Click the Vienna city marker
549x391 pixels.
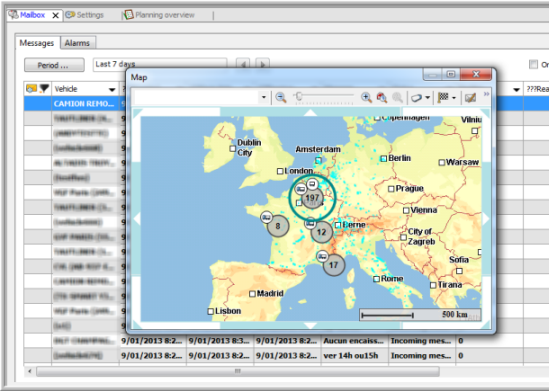[406, 210]
